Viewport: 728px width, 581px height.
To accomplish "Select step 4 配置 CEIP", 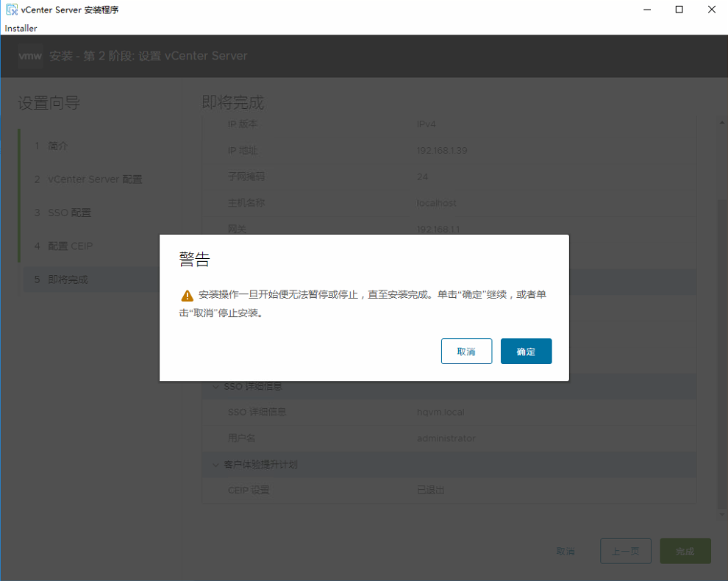I will pyautogui.click(x=90, y=246).
